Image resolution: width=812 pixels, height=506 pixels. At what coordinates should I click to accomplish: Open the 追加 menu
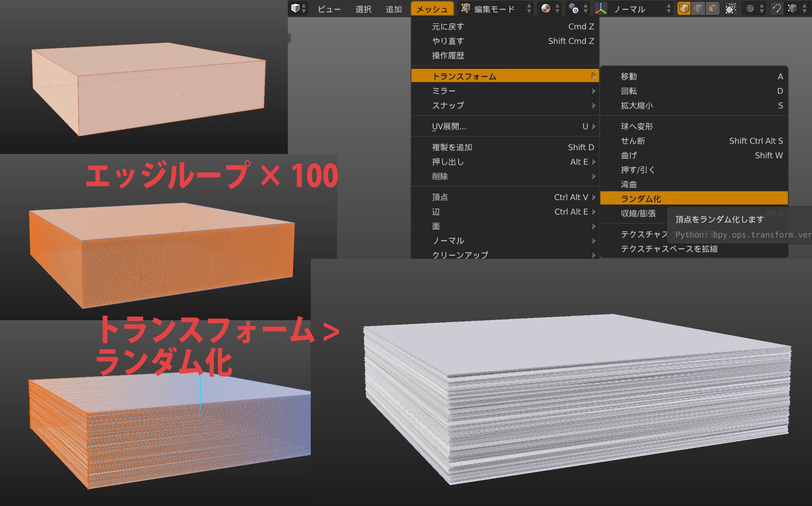(394, 9)
